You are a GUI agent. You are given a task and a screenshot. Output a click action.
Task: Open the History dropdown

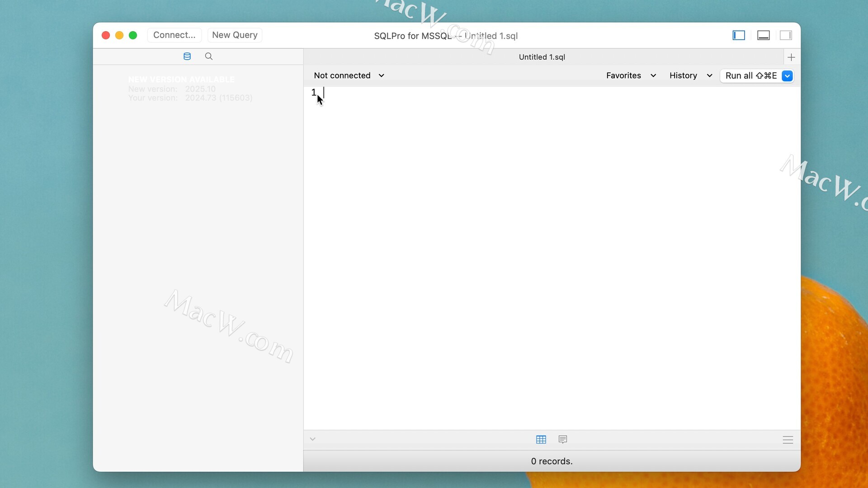(691, 75)
